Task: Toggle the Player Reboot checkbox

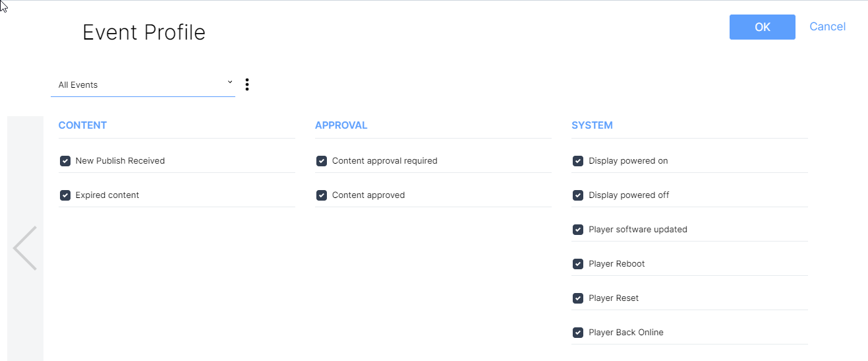Action: coord(578,264)
